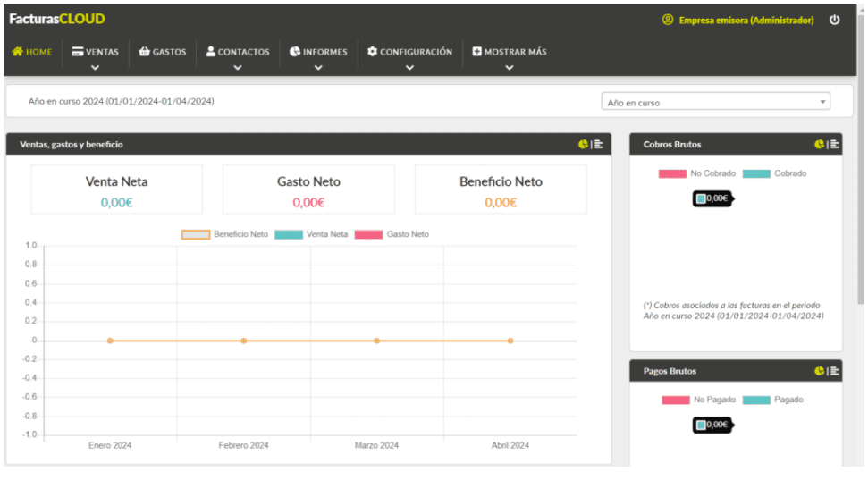This screenshot has height=480, width=868.
Task: Click the Abril 2024 data point
Action: pyautogui.click(x=510, y=341)
